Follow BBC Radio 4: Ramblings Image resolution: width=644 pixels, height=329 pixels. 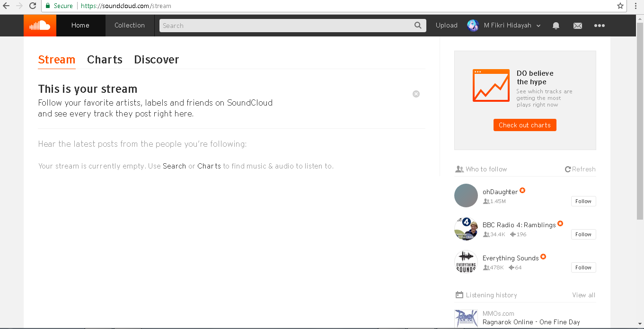coord(583,234)
